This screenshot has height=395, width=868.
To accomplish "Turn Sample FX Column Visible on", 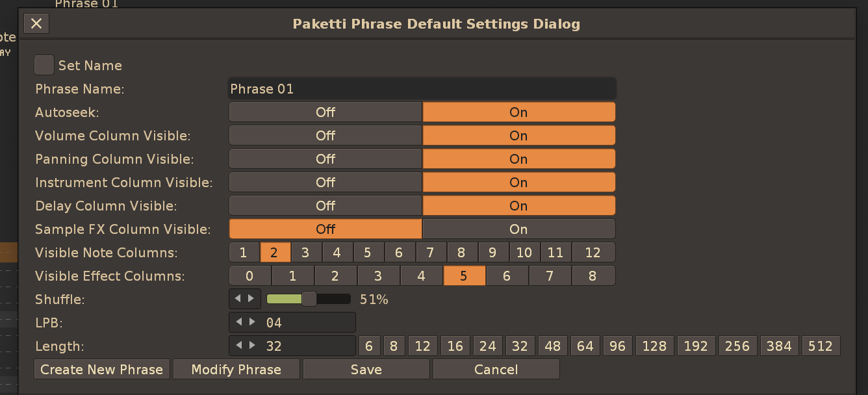I will point(518,229).
